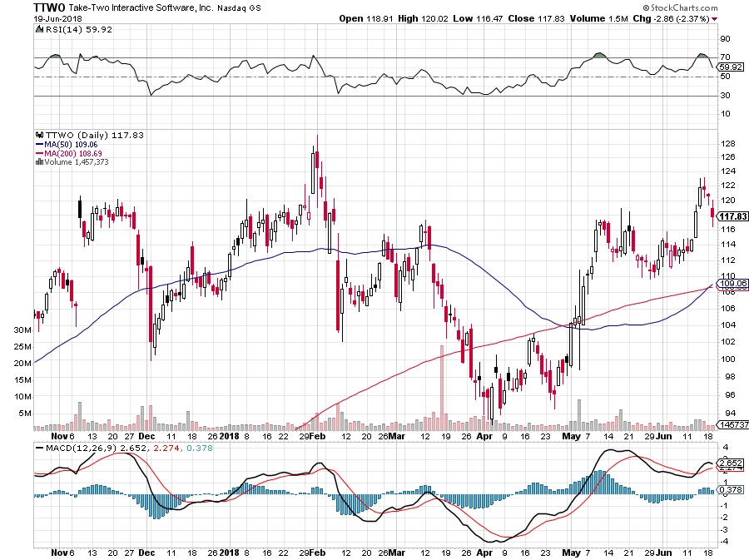Click the 30M volume axis label
Screen dimensions: 749x560
click(23, 330)
